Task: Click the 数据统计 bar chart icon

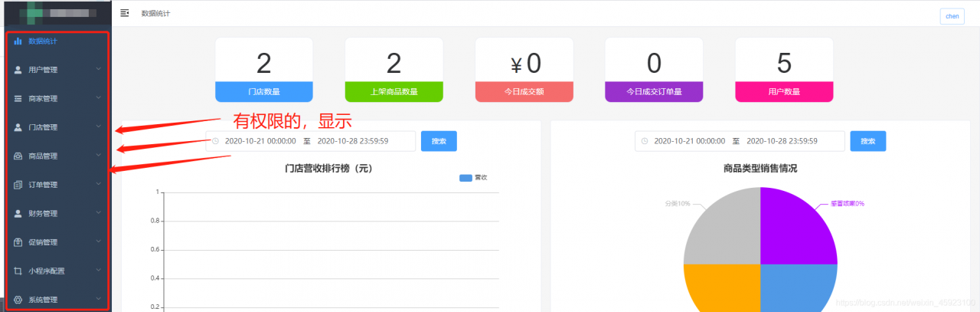Action: tap(18, 41)
